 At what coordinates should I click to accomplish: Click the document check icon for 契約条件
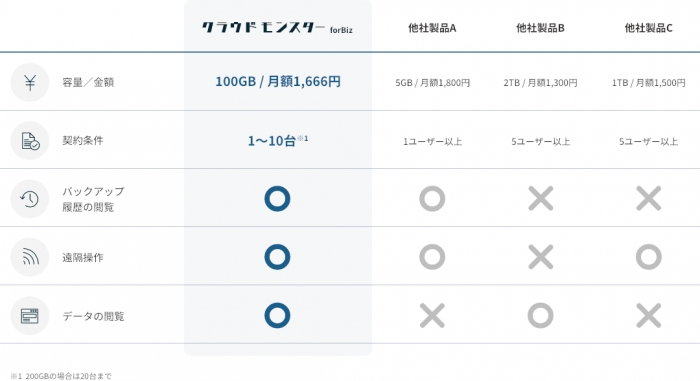click(x=30, y=141)
